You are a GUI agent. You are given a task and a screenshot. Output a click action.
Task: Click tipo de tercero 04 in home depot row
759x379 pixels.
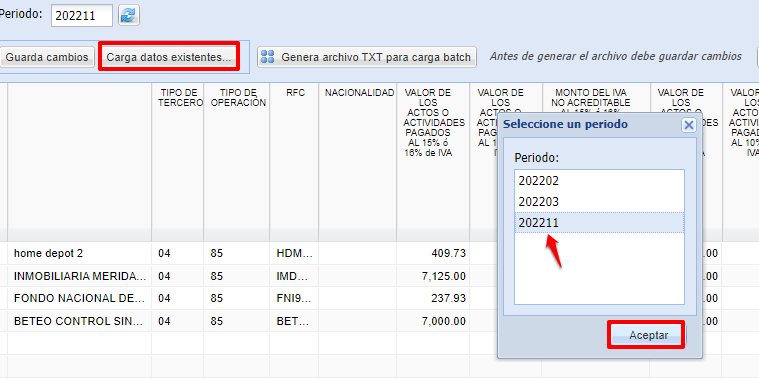[x=177, y=253]
